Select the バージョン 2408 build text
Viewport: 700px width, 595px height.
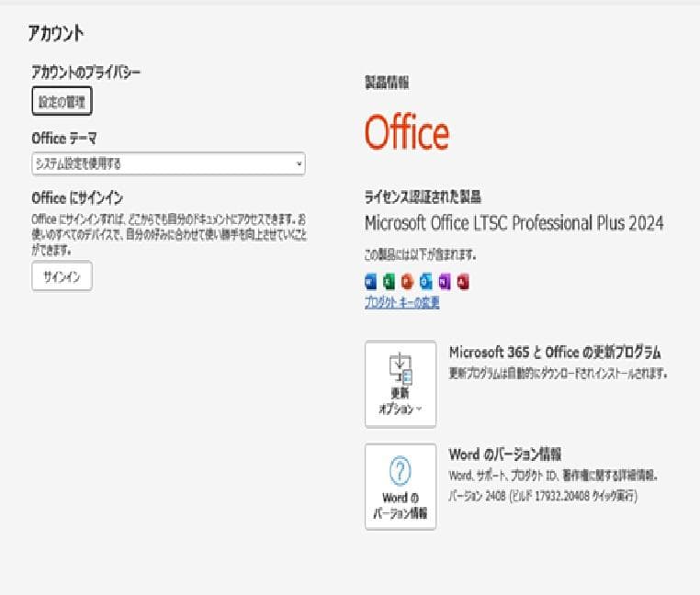pos(543,496)
